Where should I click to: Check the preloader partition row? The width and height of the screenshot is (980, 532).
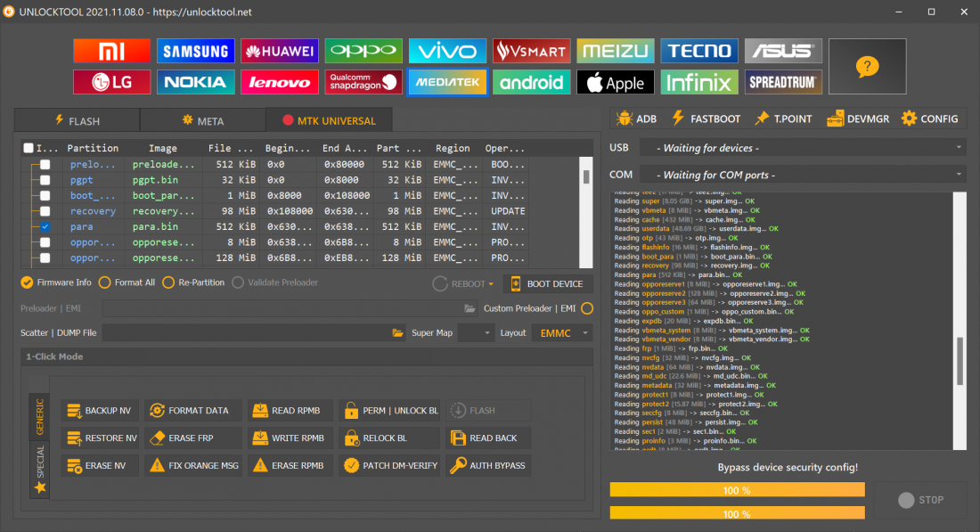tap(45, 165)
